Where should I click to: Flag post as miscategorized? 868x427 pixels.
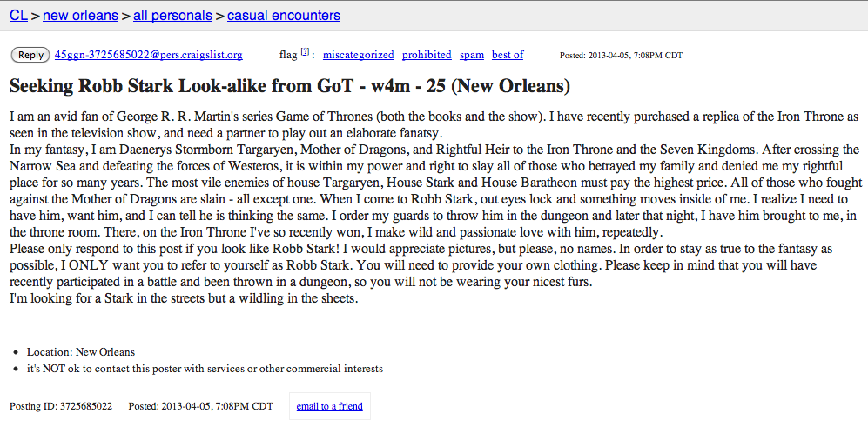(x=358, y=55)
